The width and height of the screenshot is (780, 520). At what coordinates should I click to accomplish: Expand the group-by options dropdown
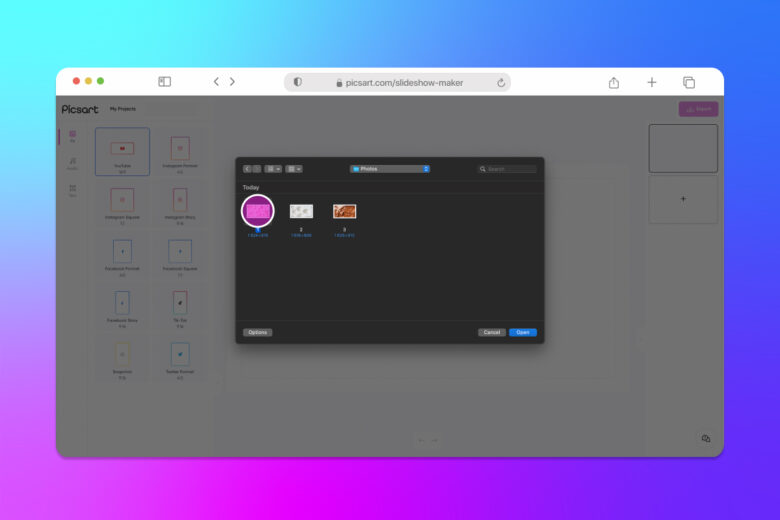[294, 169]
